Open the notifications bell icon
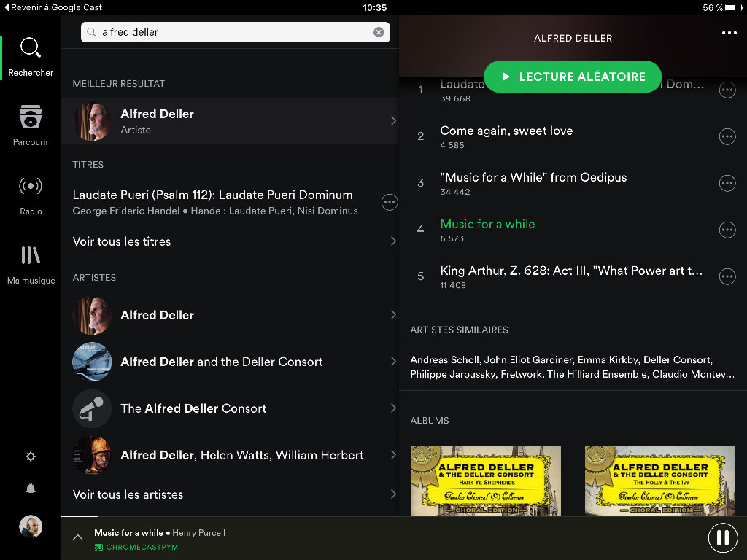This screenshot has width=747, height=560. (31, 489)
